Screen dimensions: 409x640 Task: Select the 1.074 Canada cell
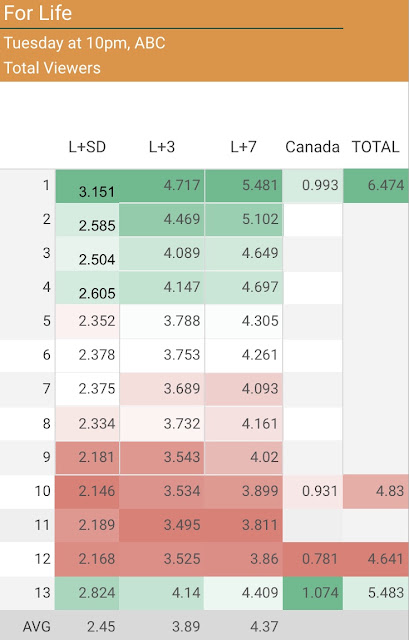(x=313, y=593)
